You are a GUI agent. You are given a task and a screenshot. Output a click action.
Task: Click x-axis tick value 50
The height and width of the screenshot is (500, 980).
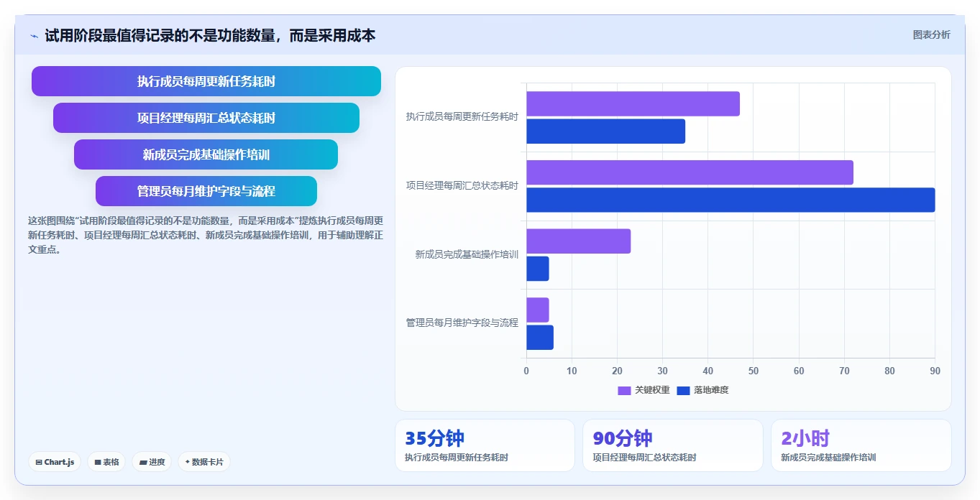click(754, 371)
